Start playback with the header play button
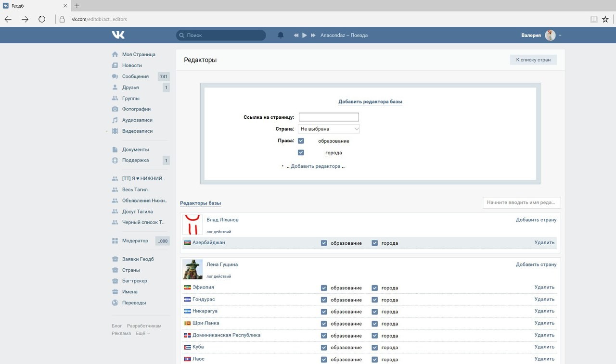Image resolution: width=616 pixels, height=364 pixels. coord(304,35)
